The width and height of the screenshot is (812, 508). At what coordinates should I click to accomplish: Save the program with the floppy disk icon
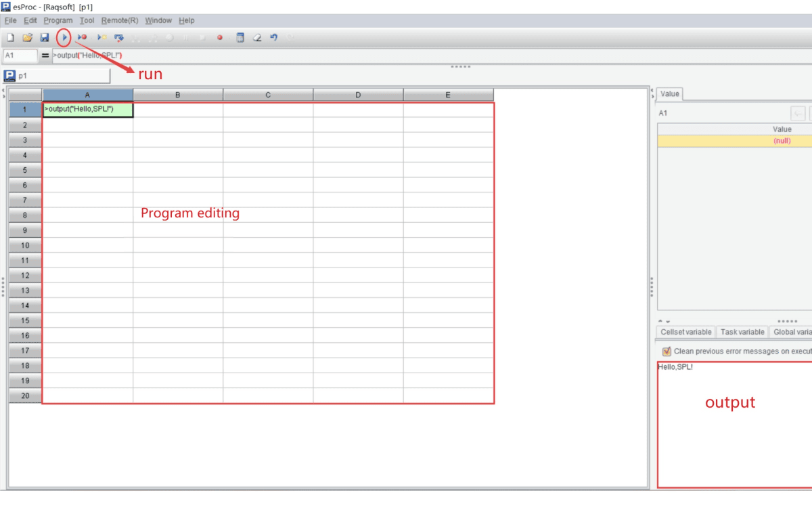(45, 38)
